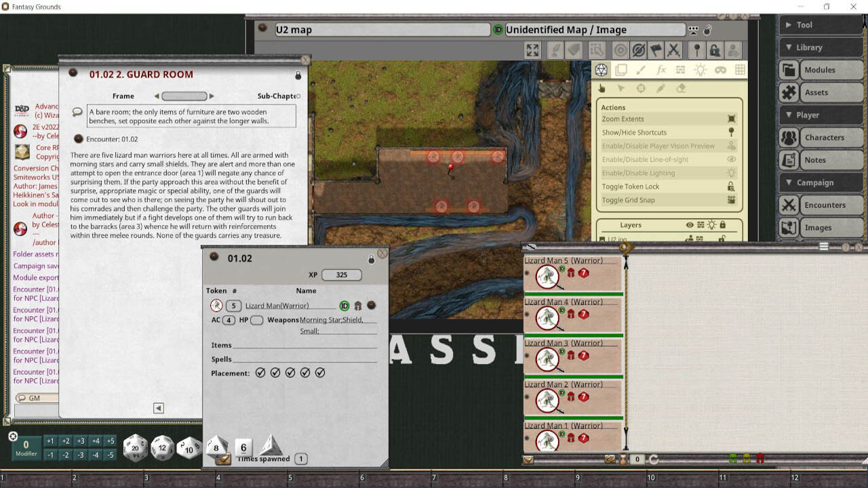Image resolution: width=868 pixels, height=488 pixels.
Task: Toggle layer visibility eye icon in Layers header
Action: click(x=690, y=225)
